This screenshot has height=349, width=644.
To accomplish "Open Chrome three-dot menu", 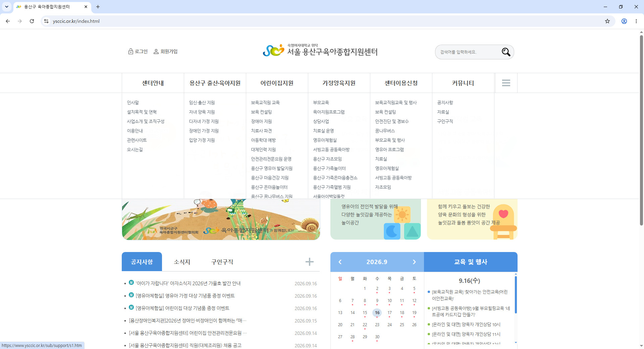I will tap(636, 21).
